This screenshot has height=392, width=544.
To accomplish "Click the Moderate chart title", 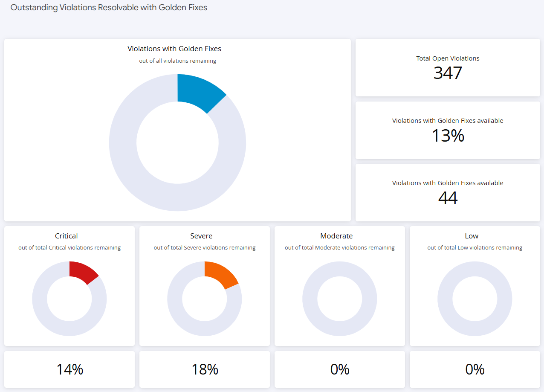I will [x=336, y=236].
